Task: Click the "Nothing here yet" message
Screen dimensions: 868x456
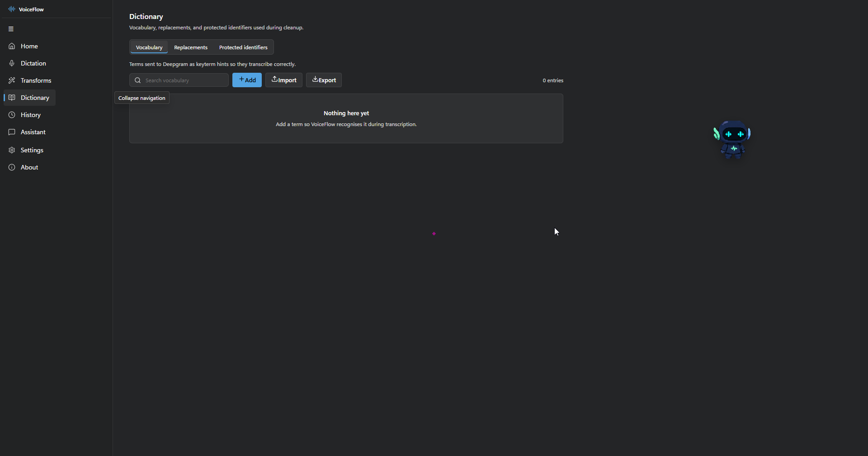Action: coord(346,113)
